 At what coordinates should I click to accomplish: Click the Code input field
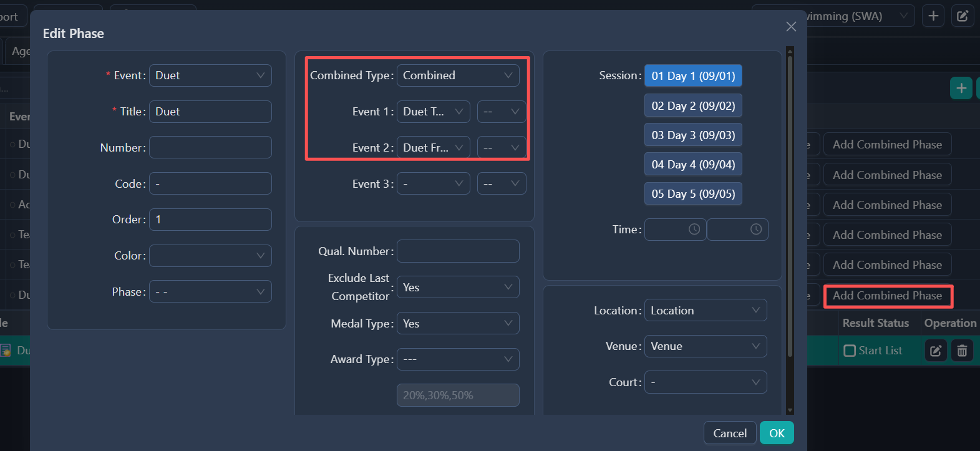coord(210,183)
